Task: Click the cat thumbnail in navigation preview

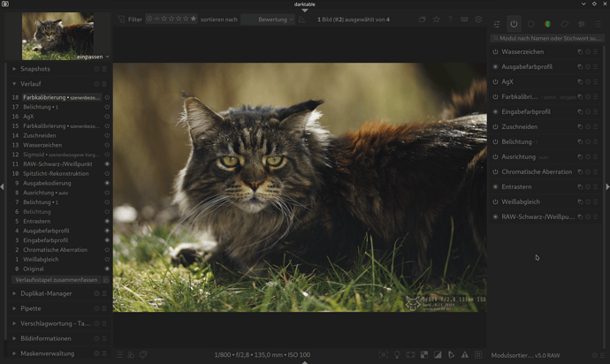Action: click(57, 34)
